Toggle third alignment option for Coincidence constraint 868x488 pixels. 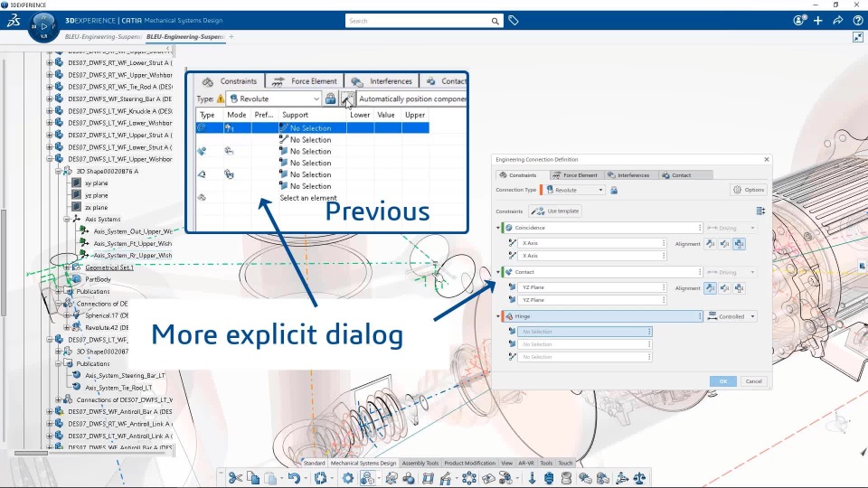[x=739, y=243]
